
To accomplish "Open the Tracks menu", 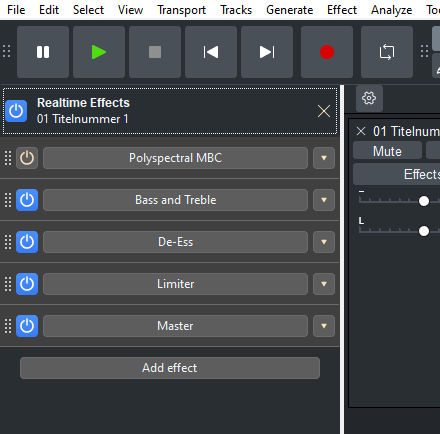I will [x=236, y=10].
